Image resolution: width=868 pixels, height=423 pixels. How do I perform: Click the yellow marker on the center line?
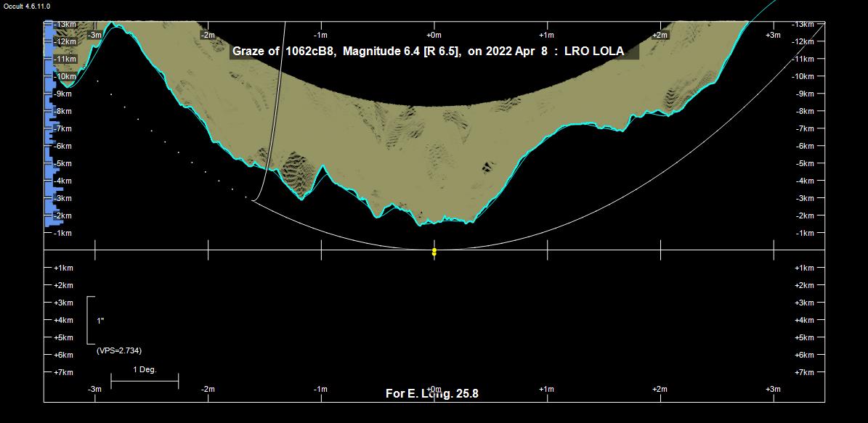(434, 252)
